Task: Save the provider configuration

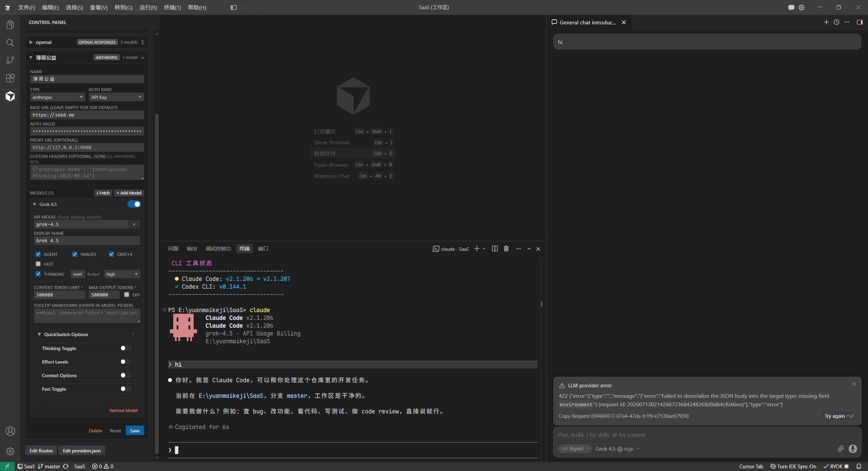Action: [x=135, y=431]
